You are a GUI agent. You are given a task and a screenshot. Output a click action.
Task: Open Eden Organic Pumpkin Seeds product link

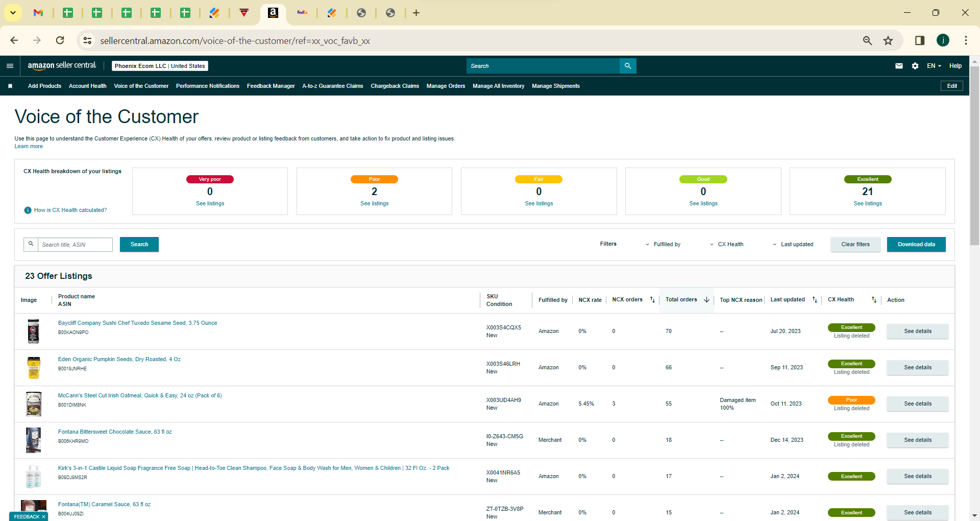119,359
